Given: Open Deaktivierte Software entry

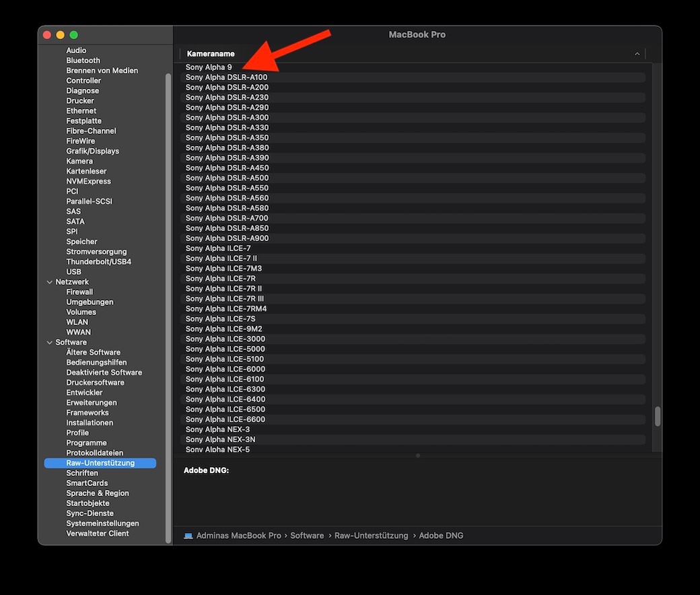Looking at the screenshot, I should (104, 372).
